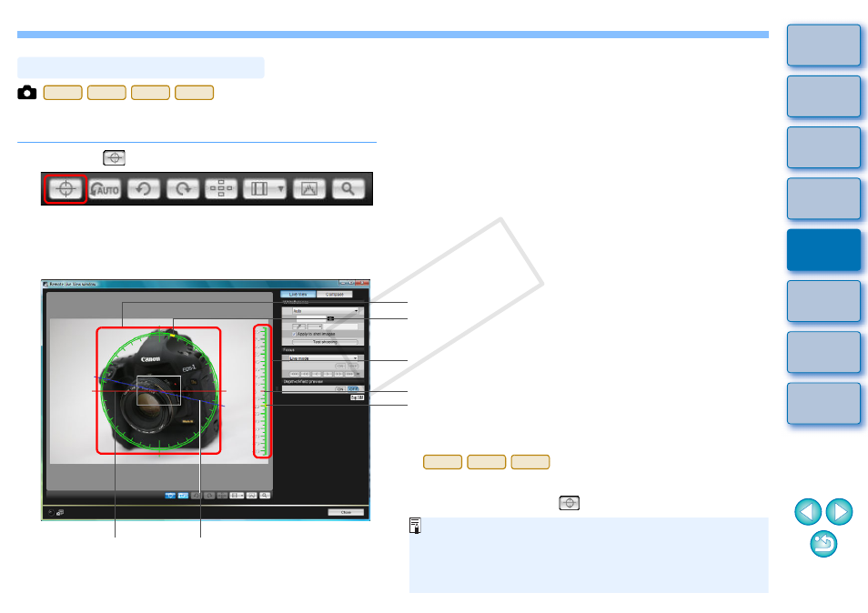The image size is (868, 613).
Task: Click the single left arrow focus button
Action: (x=316, y=374)
